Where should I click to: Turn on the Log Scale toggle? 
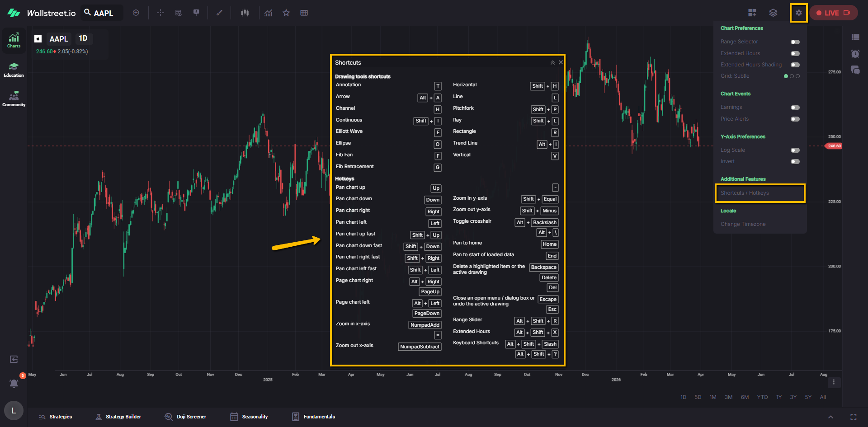(795, 150)
